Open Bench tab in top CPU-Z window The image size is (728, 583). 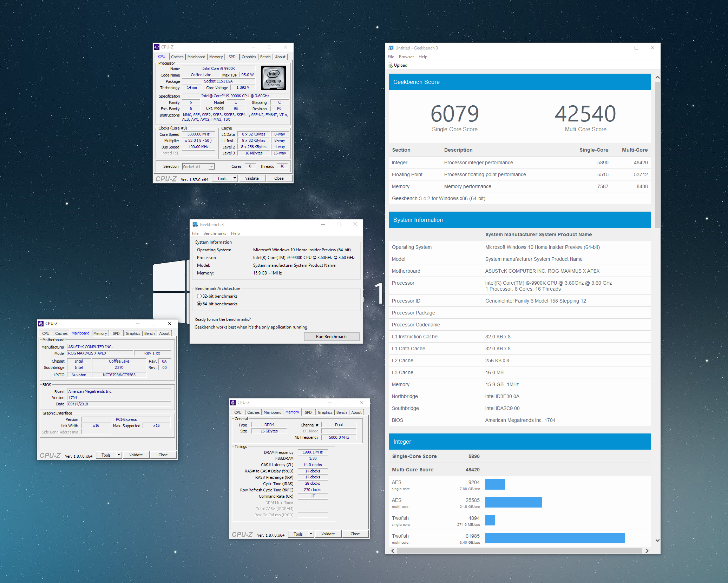tap(265, 57)
